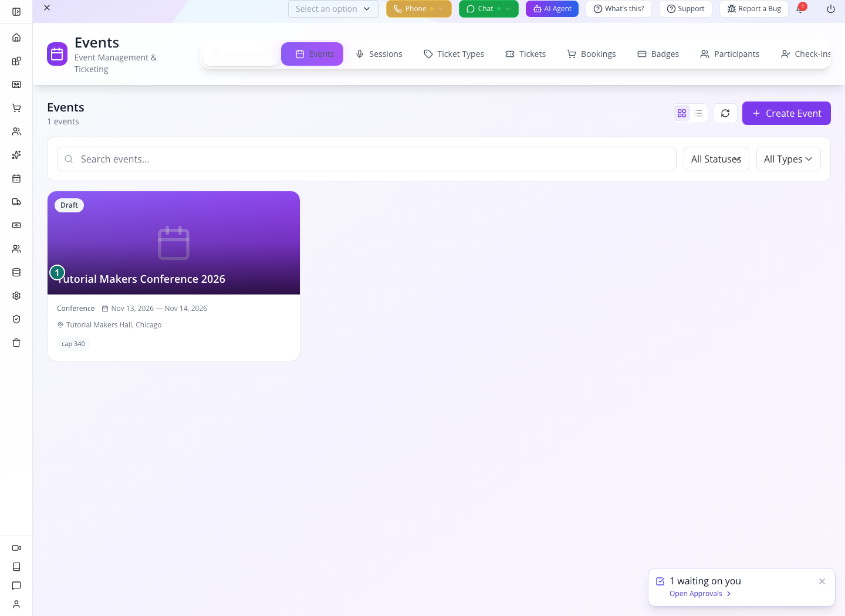The width and height of the screenshot is (845, 616).
Task: Open the shopping cart sidebar icon
Action: coord(16,108)
